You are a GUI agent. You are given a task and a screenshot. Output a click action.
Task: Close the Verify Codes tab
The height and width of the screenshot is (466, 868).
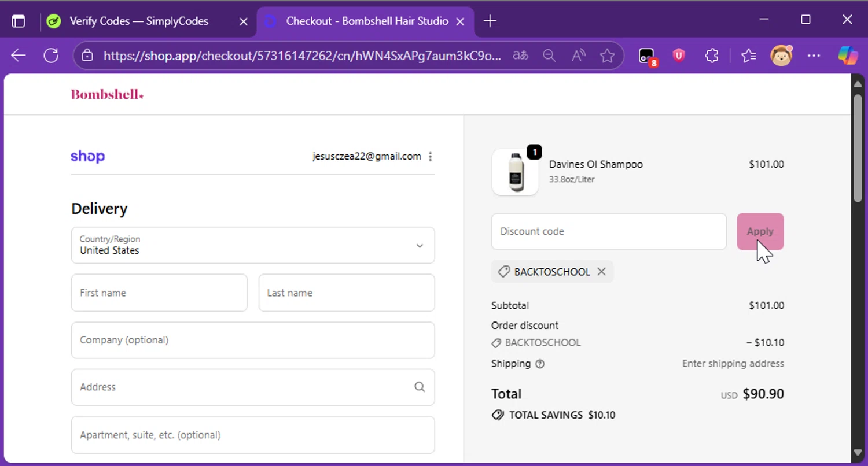pyautogui.click(x=244, y=21)
